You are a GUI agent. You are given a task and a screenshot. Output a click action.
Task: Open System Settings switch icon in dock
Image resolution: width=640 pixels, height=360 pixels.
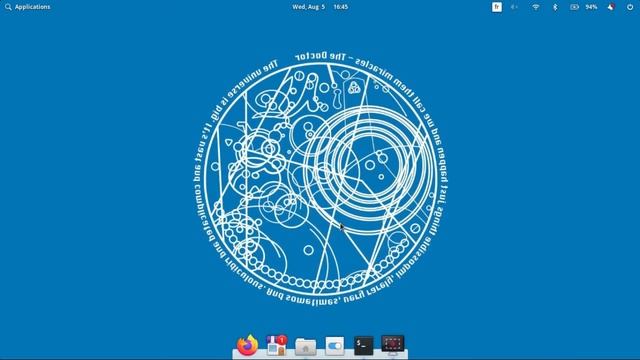[x=335, y=346]
